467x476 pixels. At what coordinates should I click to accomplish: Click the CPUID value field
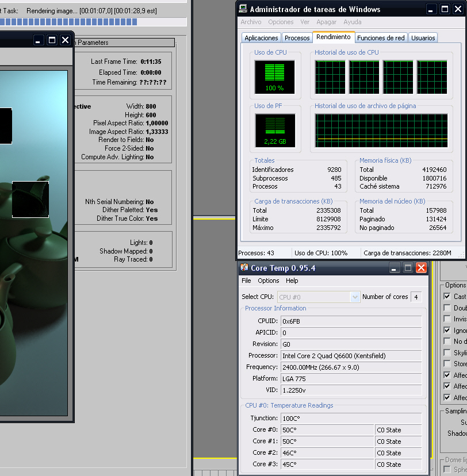pos(351,321)
